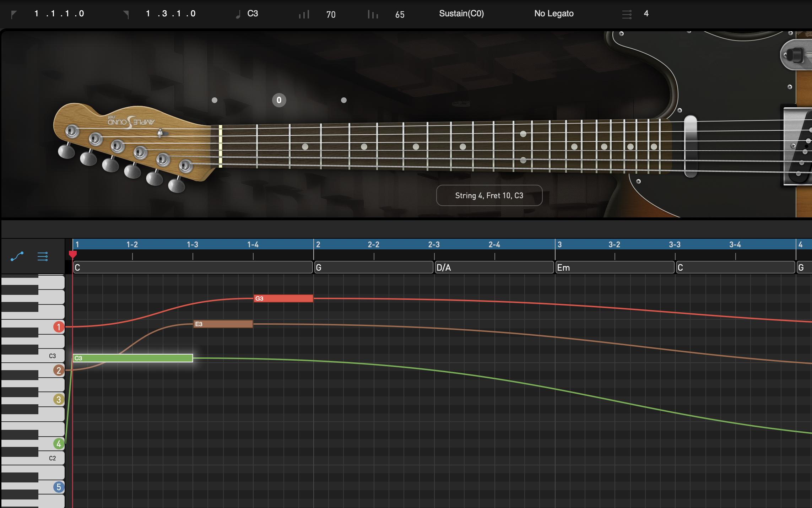Viewport: 812px width, 508px height.
Task: Click the note pitch icon beside C3
Action: [238, 14]
